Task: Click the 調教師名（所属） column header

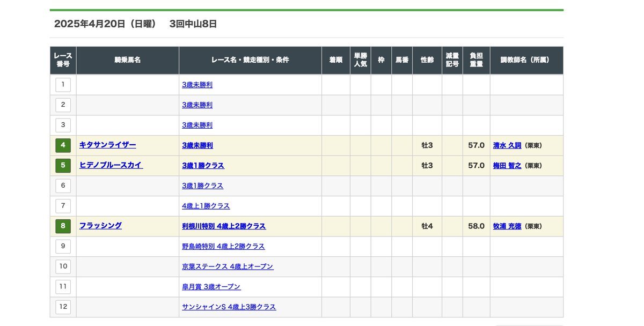Action: coord(526,60)
